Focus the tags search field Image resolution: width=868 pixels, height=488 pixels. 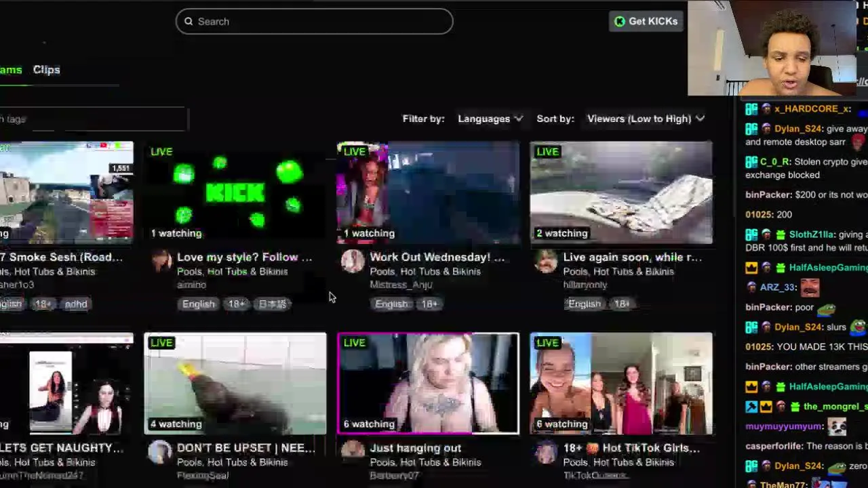click(93, 119)
